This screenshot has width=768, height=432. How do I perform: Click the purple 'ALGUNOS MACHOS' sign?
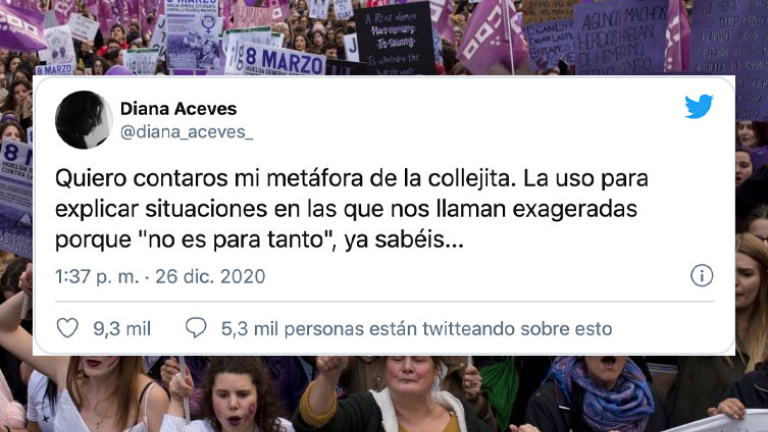click(x=620, y=39)
